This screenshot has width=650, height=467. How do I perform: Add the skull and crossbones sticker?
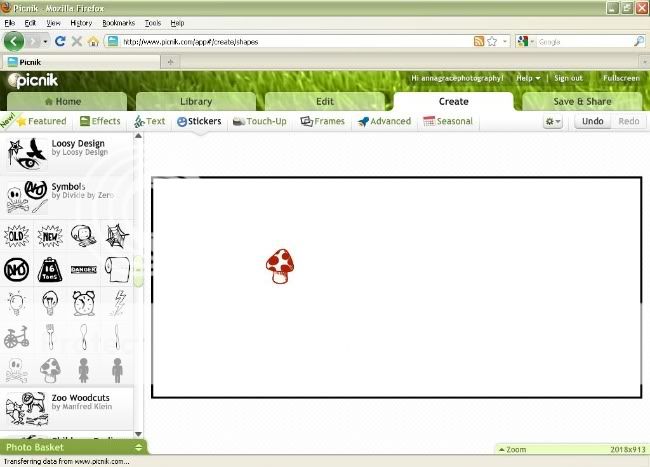point(17,370)
